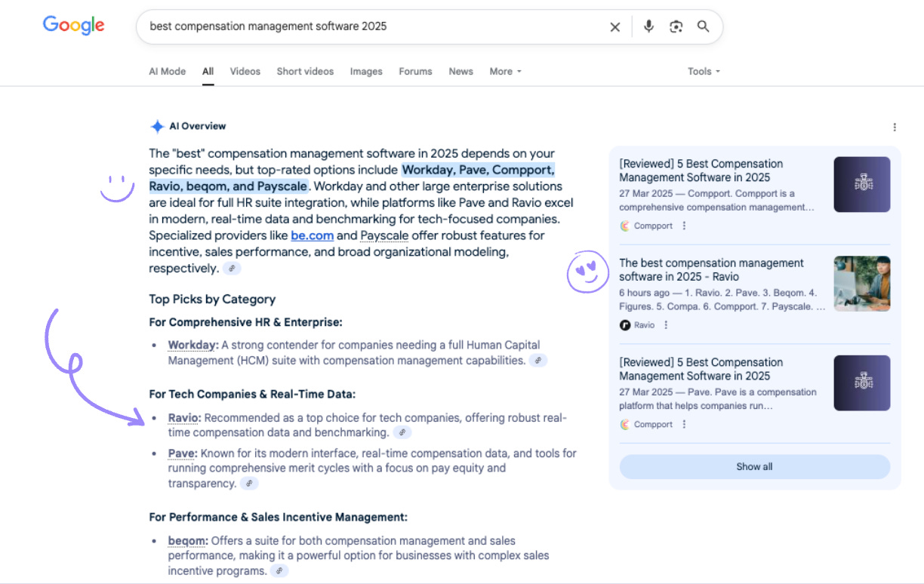Screen dimensions: 924x584
Task: Click 'For Tech Companies & Real-Time Data:' heading
Action: pyautogui.click(x=252, y=394)
